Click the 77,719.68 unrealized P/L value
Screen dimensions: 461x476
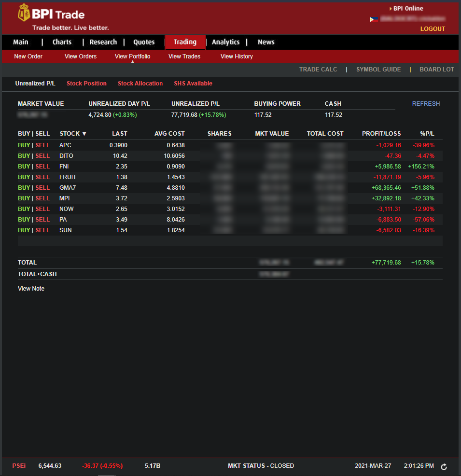[184, 115]
